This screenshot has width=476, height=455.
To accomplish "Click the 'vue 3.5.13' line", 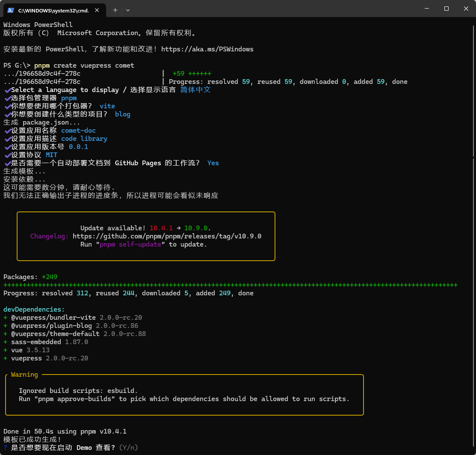I will 27,350.
